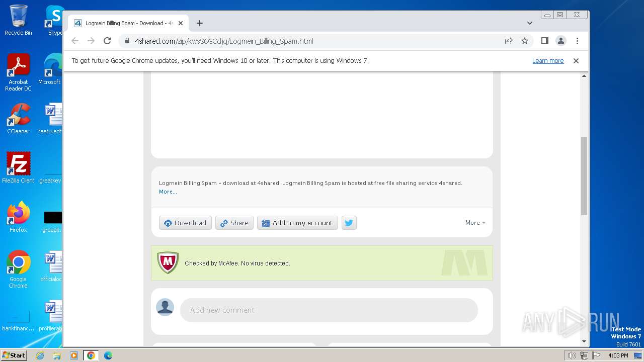This screenshot has height=362, width=644.
Task: Click the commenter avatar icon
Action: (165, 307)
